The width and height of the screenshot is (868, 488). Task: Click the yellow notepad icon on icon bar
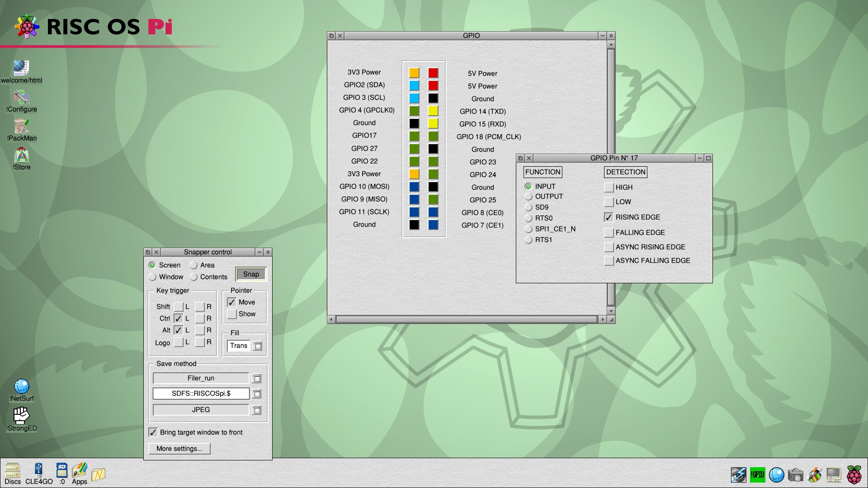[x=98, y=474]
